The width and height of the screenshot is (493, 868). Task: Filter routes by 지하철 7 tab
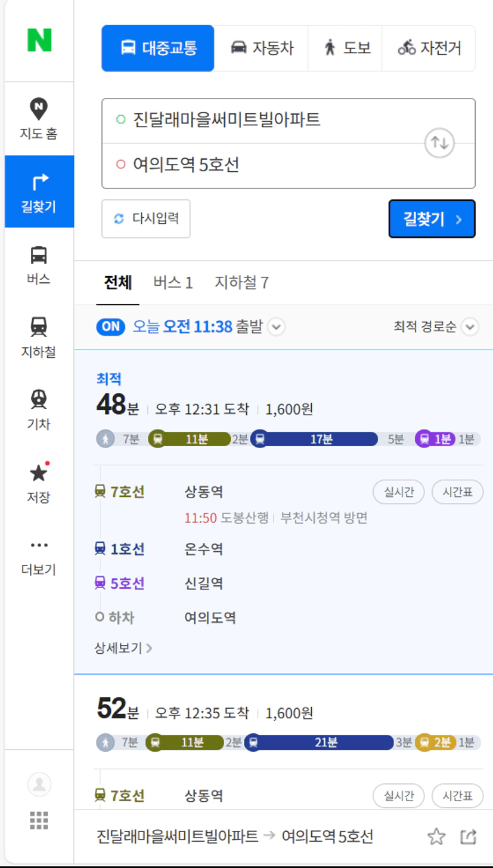(x=241, y=282)
